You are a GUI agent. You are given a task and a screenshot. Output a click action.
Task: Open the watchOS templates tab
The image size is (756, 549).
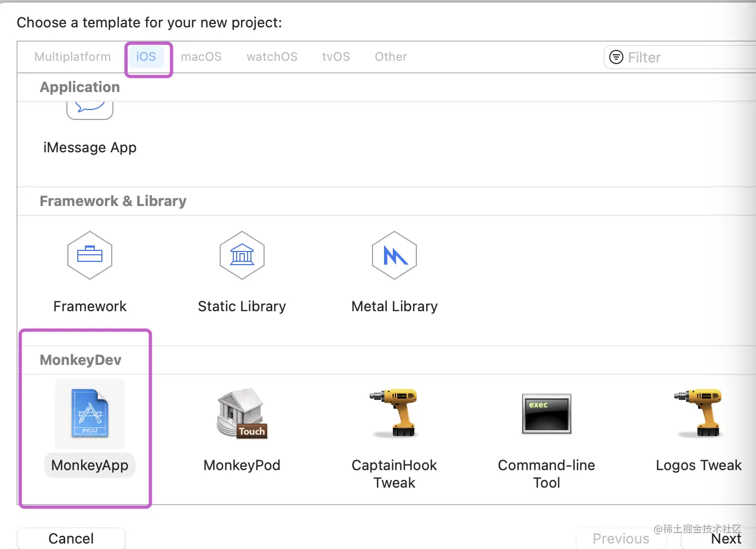pyautogui.click(x=272, y=57)
